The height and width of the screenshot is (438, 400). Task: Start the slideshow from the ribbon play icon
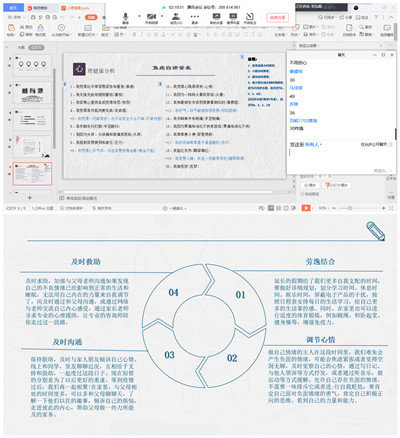[x=61, y=28]
